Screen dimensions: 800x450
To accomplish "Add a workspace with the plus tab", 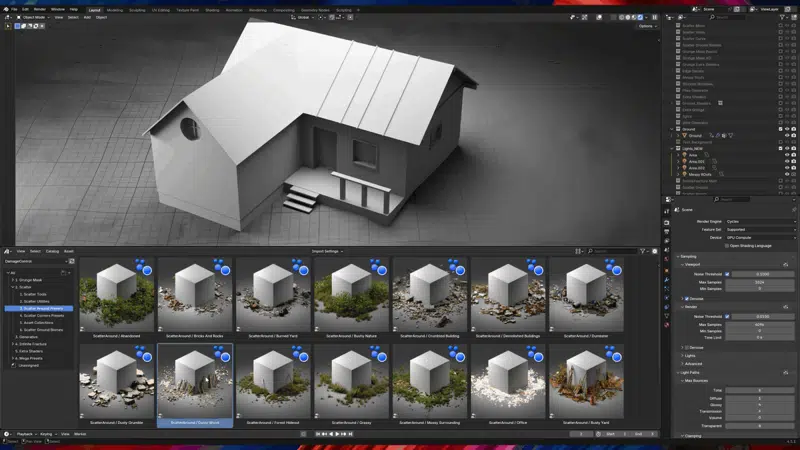I will pyautogui.click(x=358, y=10).
